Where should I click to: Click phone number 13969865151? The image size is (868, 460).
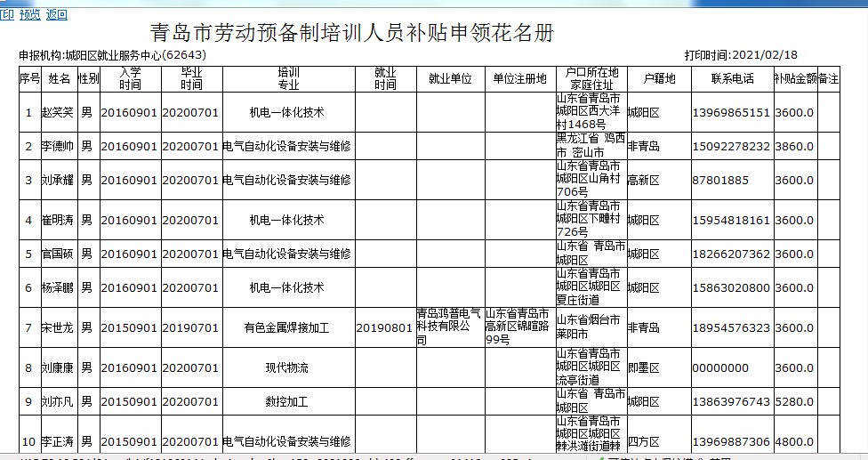[x=730, y=113]
